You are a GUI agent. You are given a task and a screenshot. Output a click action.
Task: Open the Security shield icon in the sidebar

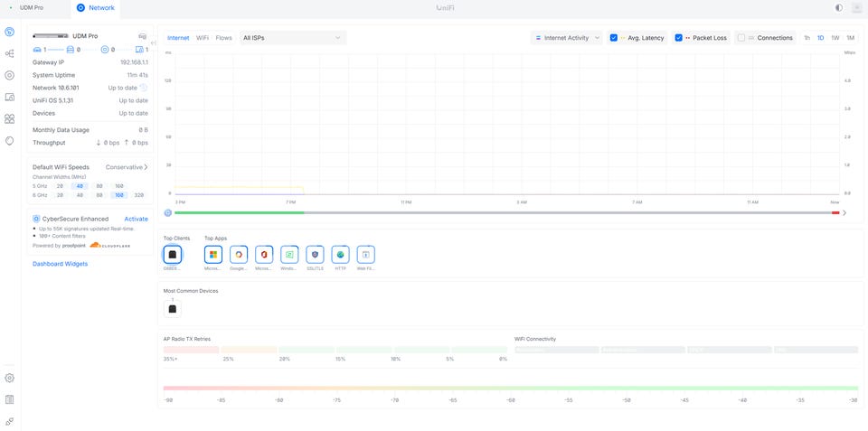pos(9,141)
